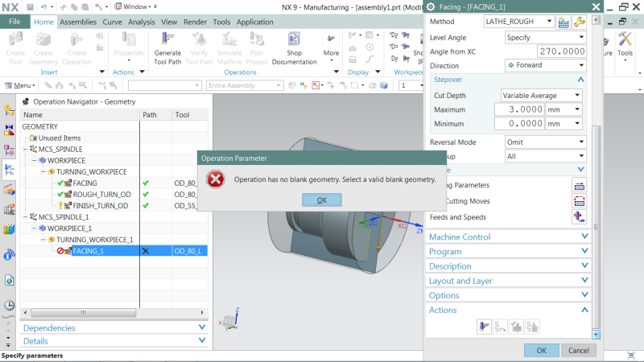The width and height of the screenshot is (644, 362).
Task: Switch to the Curve tab
Action: [x=112, y=23]
